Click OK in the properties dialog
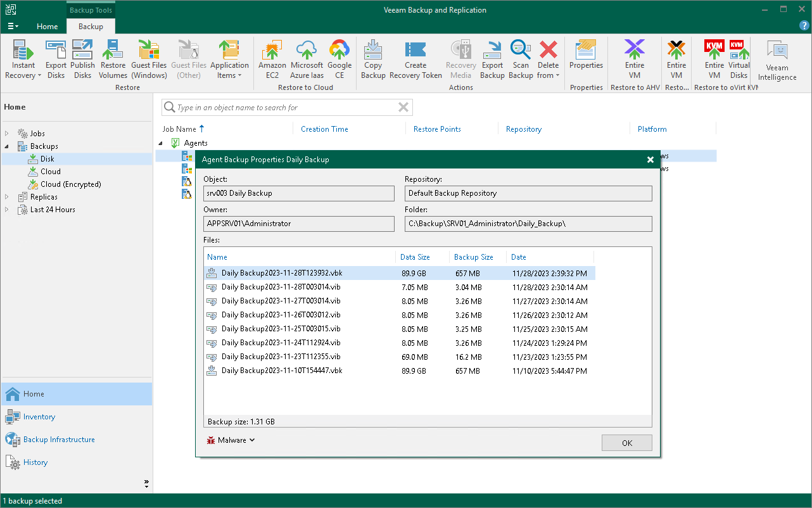Viewport: 812px width, 508px height. (626, 443)
